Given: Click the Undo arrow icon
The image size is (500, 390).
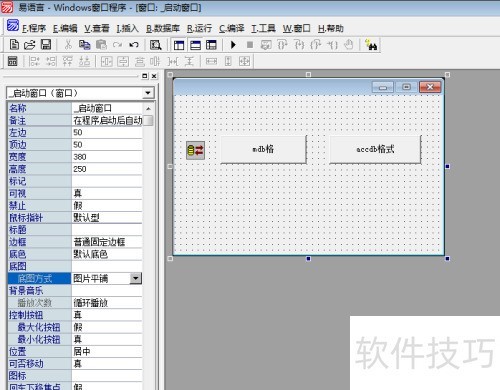Looking at the screenshot, I should click(x=134, y=45).
